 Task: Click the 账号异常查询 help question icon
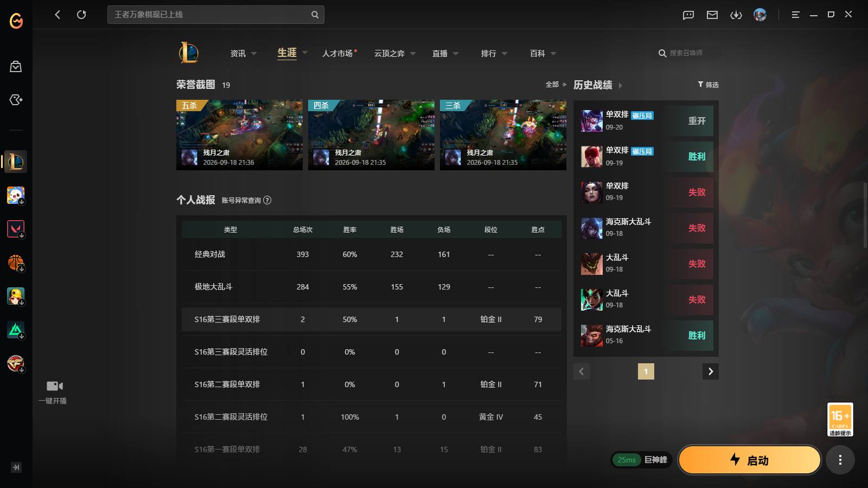click(x=267, y=200)
